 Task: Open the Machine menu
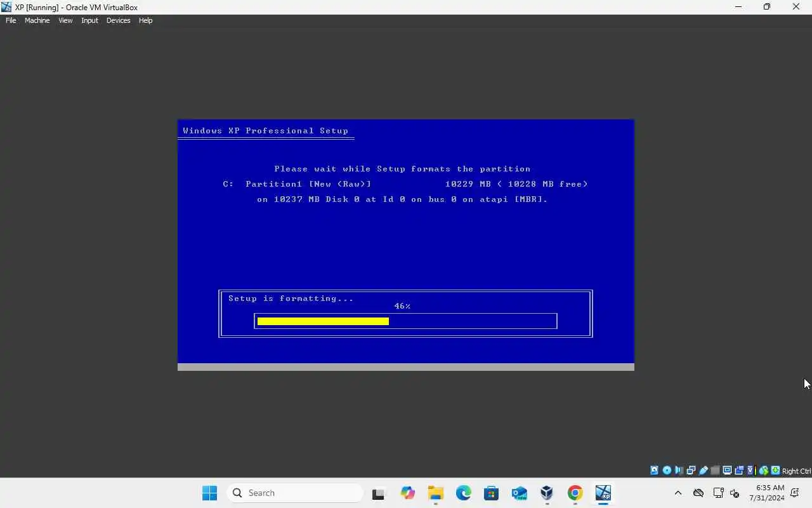tap(37, 20)
